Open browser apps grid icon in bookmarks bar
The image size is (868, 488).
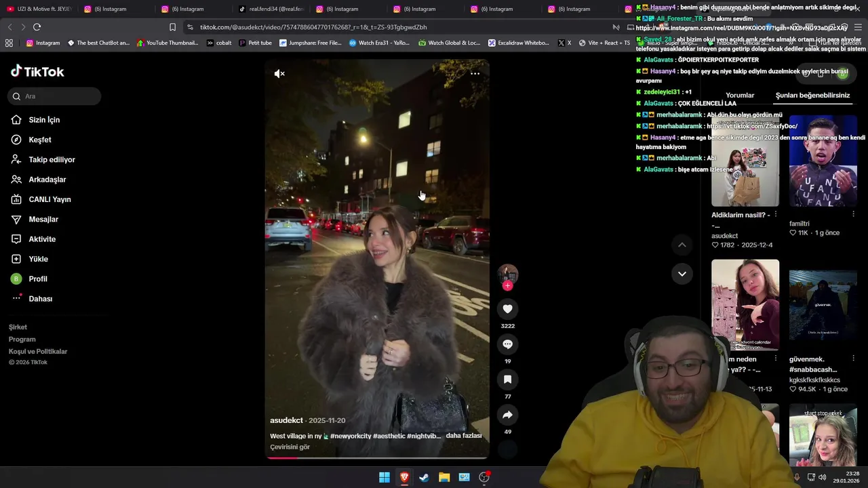pos(9,43)
